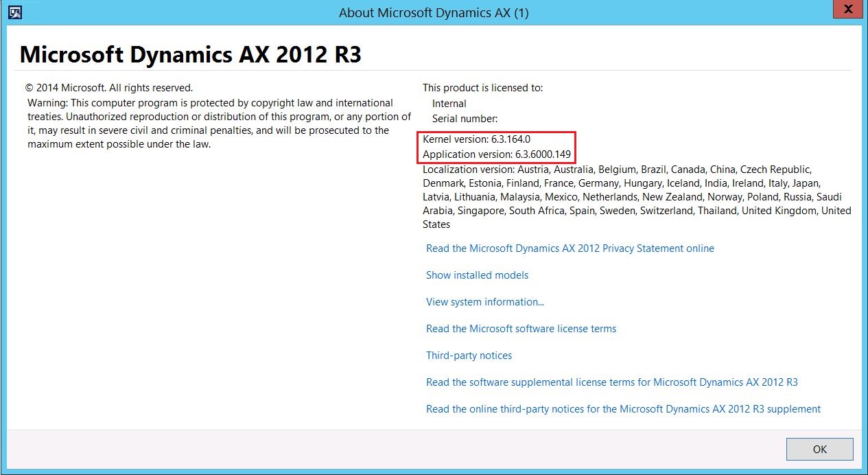Screen dimensions: 868x475
Task: Select the Kernel version 6.3.164.0 text
Action: click(476, 139)
